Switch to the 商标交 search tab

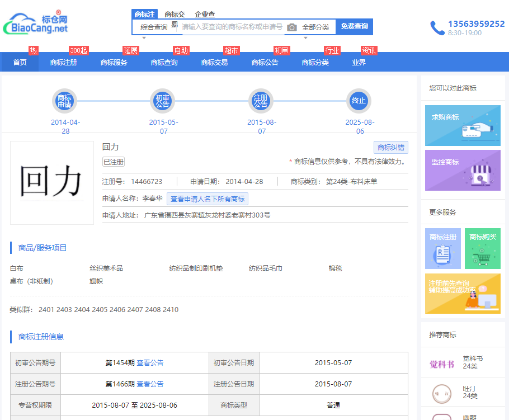[x=175, y=15]
